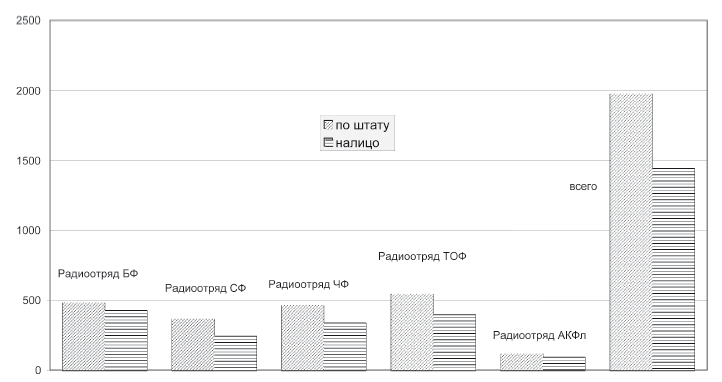
Task: Select the tall 'всего' по штату bar
Action: (x=631, y=232)
